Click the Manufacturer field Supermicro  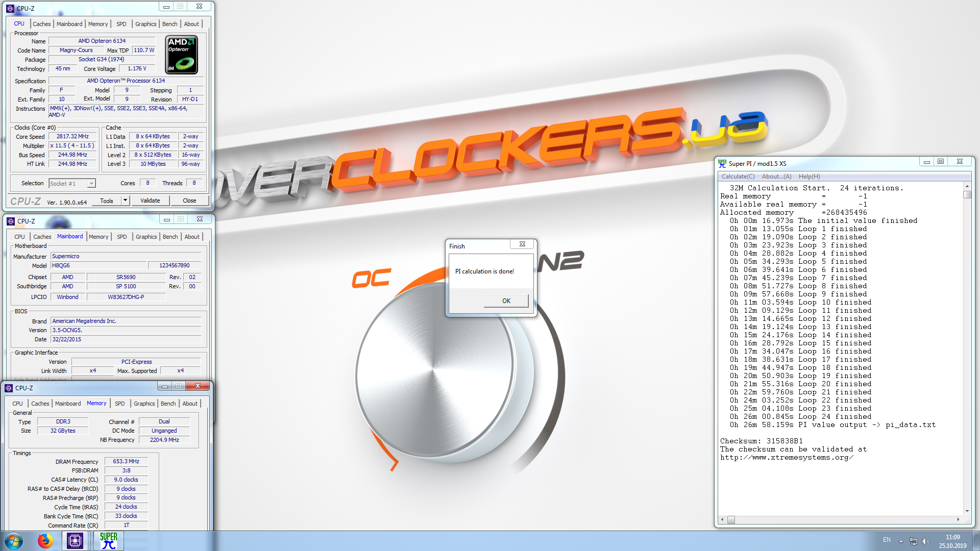click(x=126, y=256)
